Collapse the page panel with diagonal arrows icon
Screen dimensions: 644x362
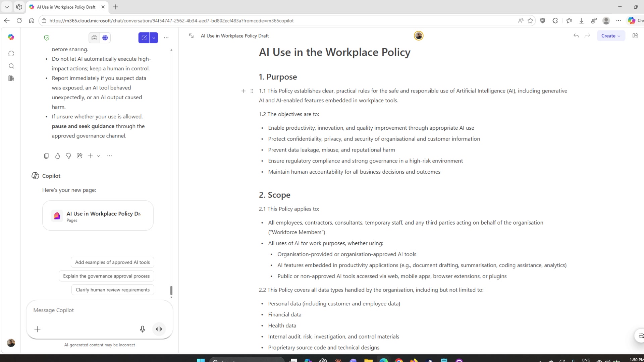pyautogui.click(x=191, y=36)
